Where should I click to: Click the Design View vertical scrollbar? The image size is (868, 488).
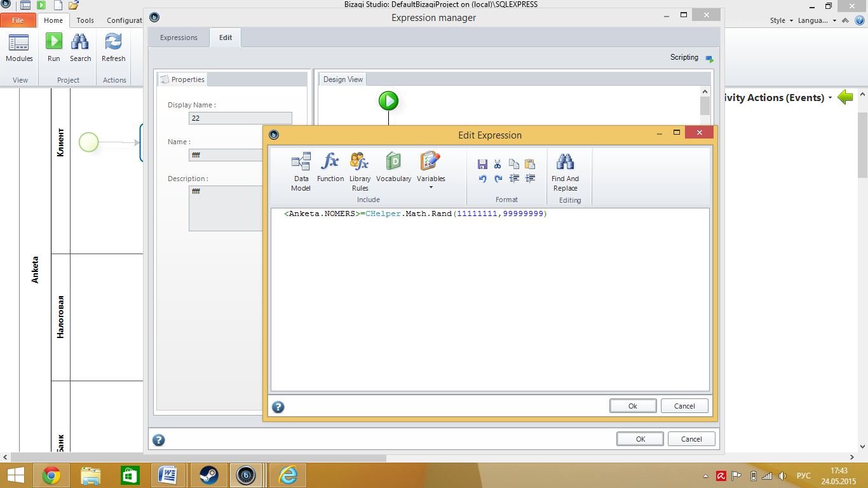click(x=705, y=107)
